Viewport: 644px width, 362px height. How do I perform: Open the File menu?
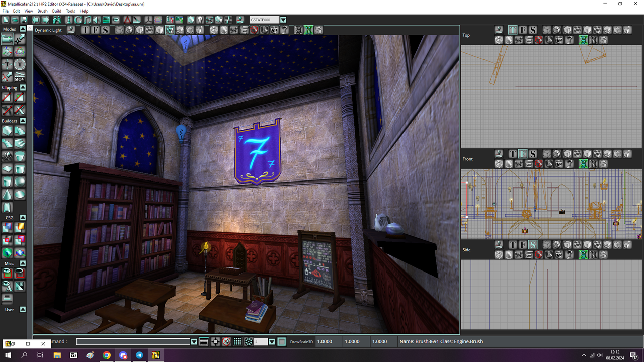[x=5, y=11]
